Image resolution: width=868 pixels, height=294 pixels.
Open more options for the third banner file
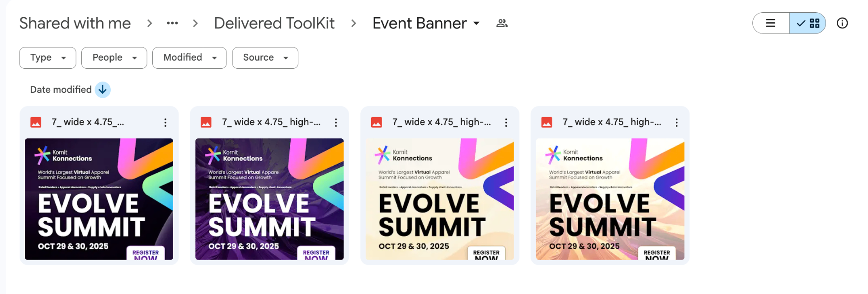506,123
